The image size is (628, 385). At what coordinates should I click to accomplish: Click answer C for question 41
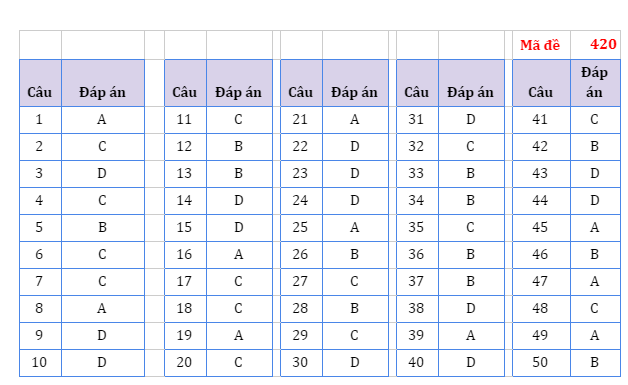tap(596, 120)
